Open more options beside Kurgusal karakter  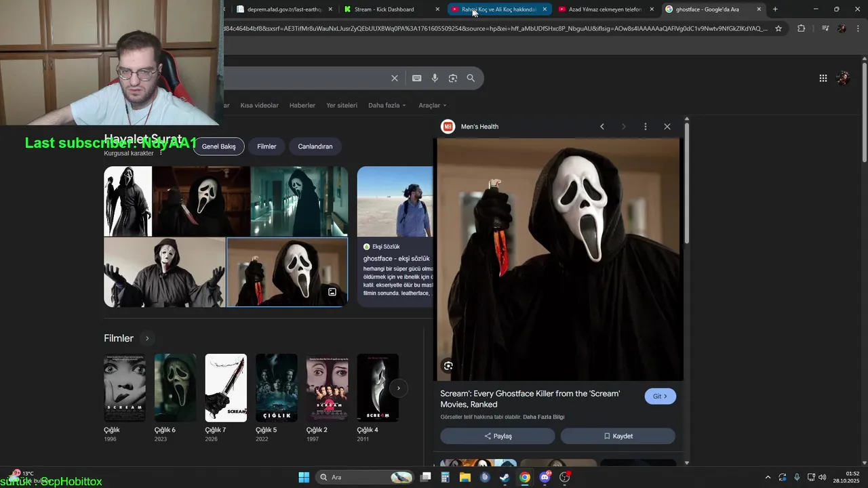tap(161, 154)
